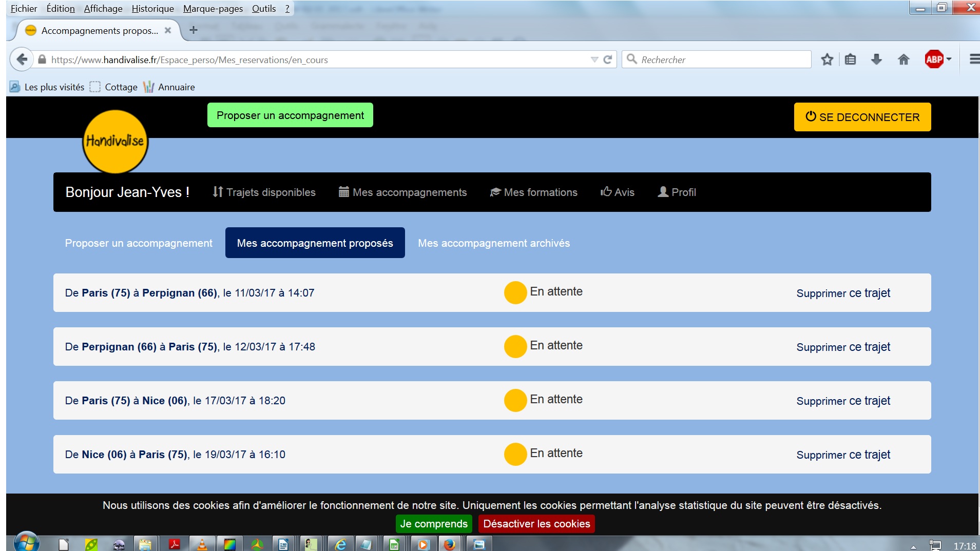Click Désactiver les cookies
The width and height of the screenshot is (980, 551).
point(536,524)
